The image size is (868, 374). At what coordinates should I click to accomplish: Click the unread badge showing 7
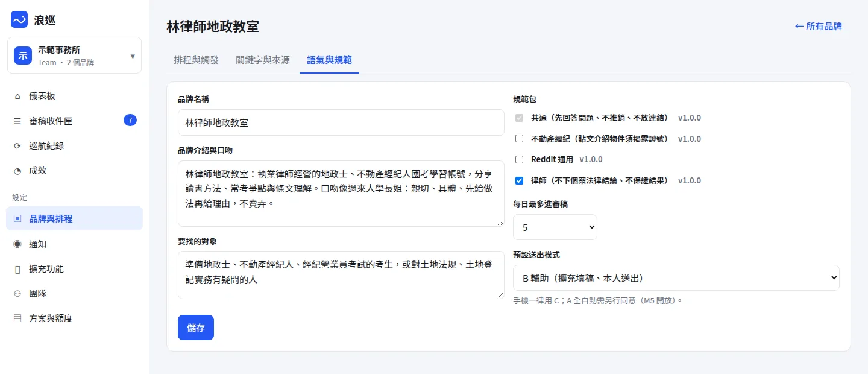click(x=130, y=120)
